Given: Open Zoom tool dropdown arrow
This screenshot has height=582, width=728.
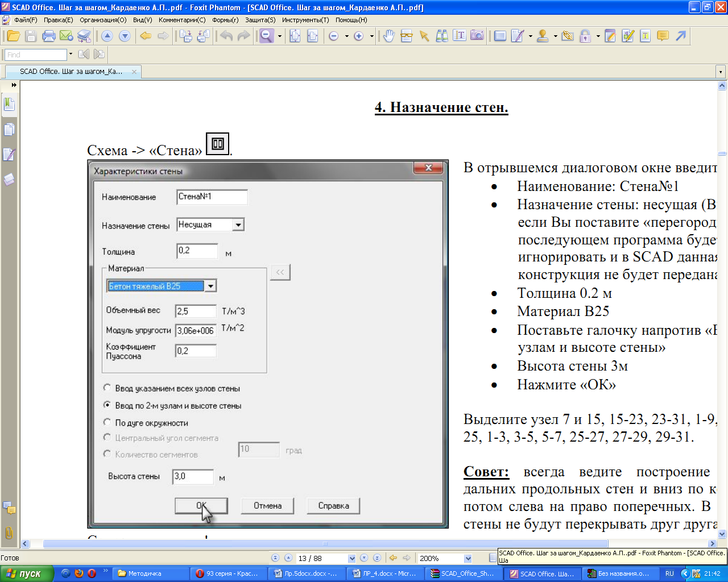Looking at the screenshot, I should tap(280, 36).
